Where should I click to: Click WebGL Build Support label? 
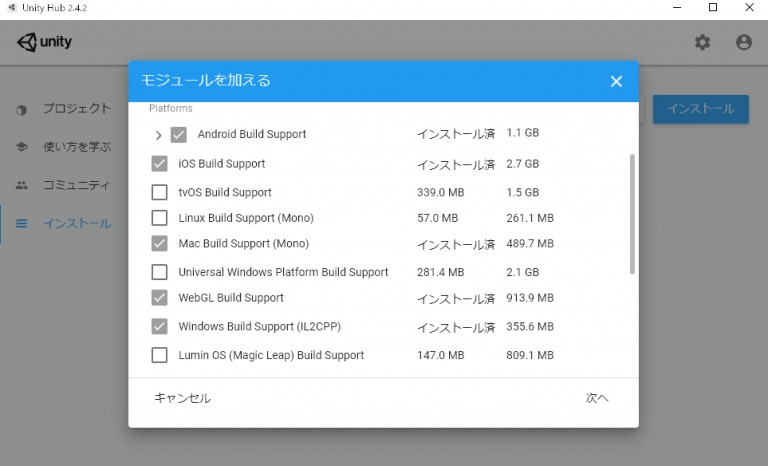(231, 297)
